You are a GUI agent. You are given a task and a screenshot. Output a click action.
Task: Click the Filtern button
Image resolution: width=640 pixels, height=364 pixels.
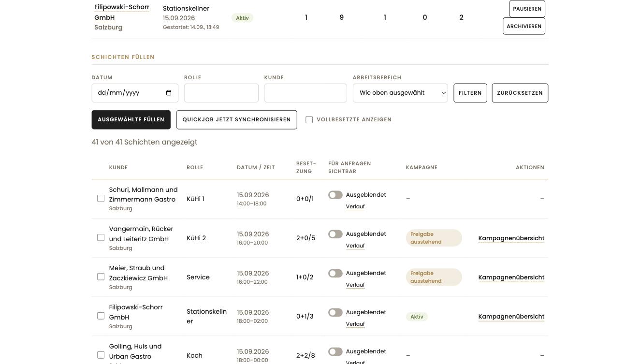coord(470,93)
